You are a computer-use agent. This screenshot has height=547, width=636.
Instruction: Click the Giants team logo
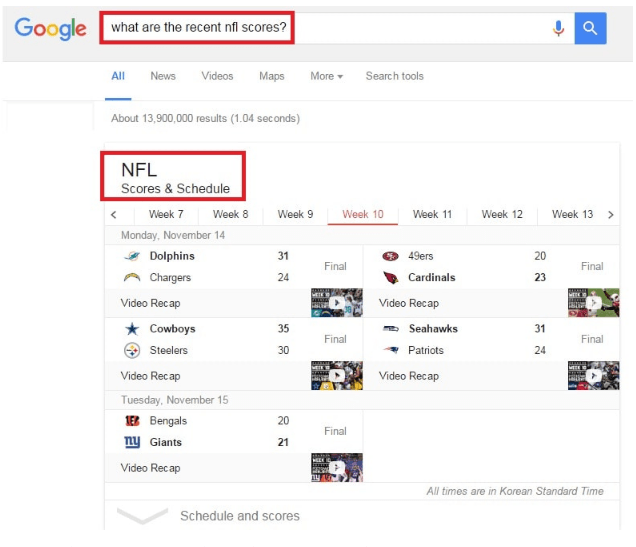[x=132, y=442]
